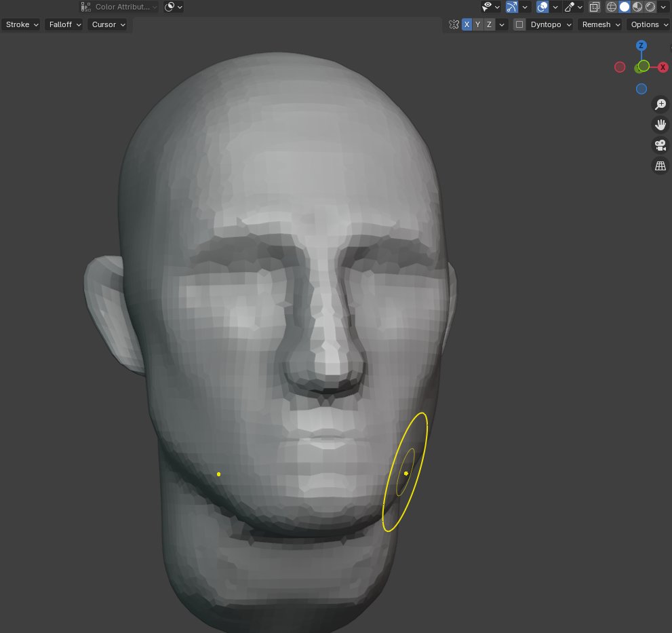Switch perspective/orthographic with grid icon

tap(660, 166)
